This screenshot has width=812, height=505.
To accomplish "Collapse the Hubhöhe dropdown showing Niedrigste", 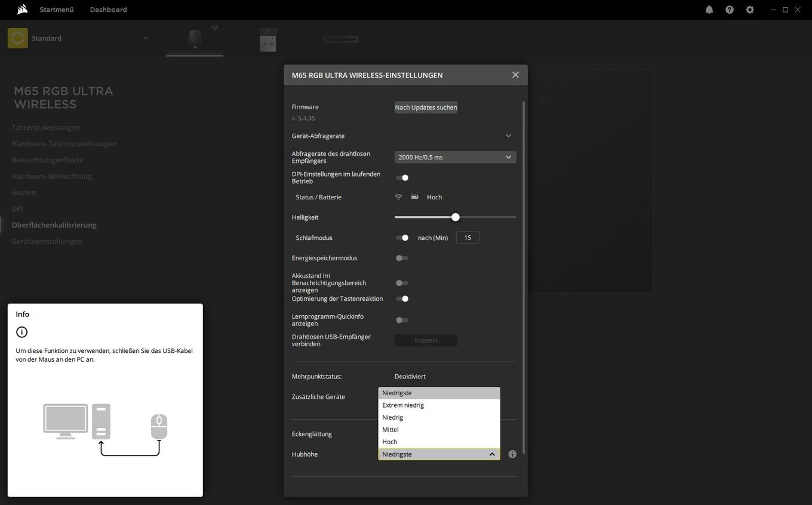I will (439, 454).
